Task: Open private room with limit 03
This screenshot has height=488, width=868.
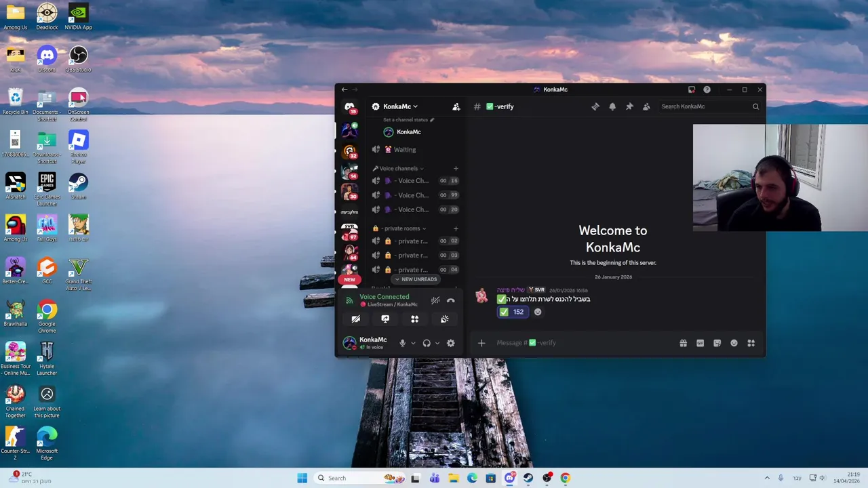Action: tap(415, 256)
